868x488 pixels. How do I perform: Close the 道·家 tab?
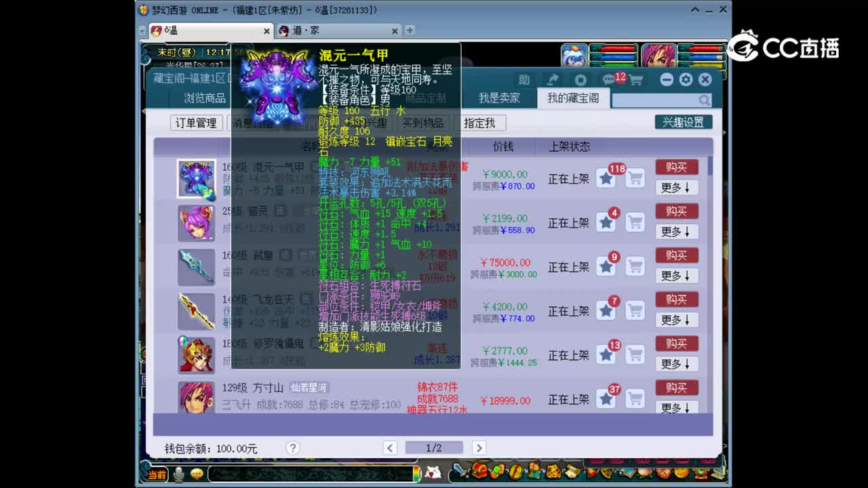(395, 30)
